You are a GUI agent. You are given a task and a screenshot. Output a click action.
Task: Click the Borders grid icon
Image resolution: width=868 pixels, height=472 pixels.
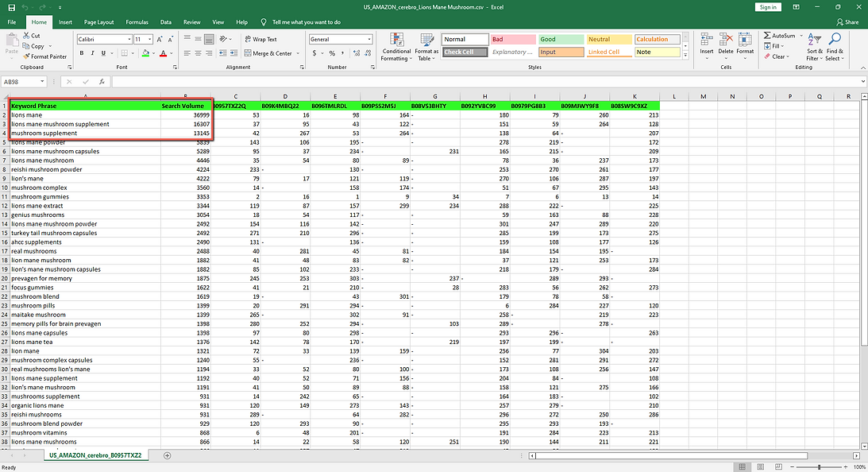[124, 53]
